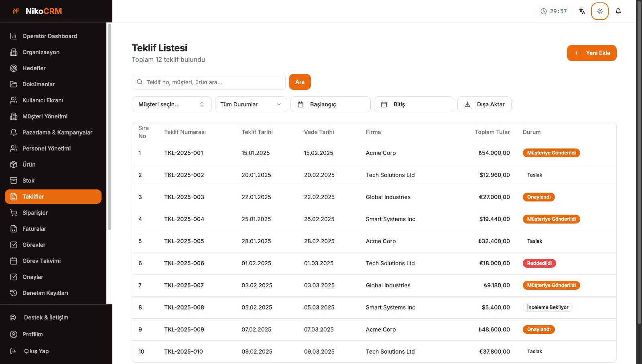Click the Siparişler shopping cart icon
Screen dimensions: 642x364
14,213
